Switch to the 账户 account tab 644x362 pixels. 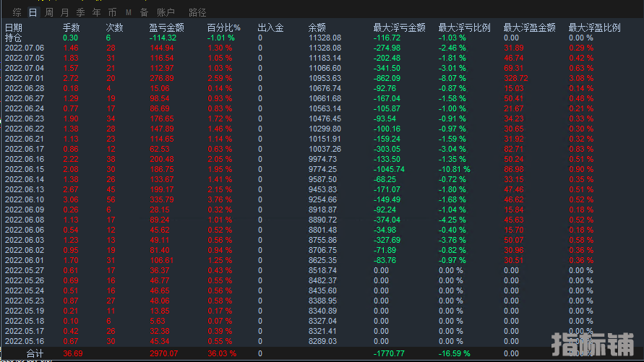tap(166, 12)
